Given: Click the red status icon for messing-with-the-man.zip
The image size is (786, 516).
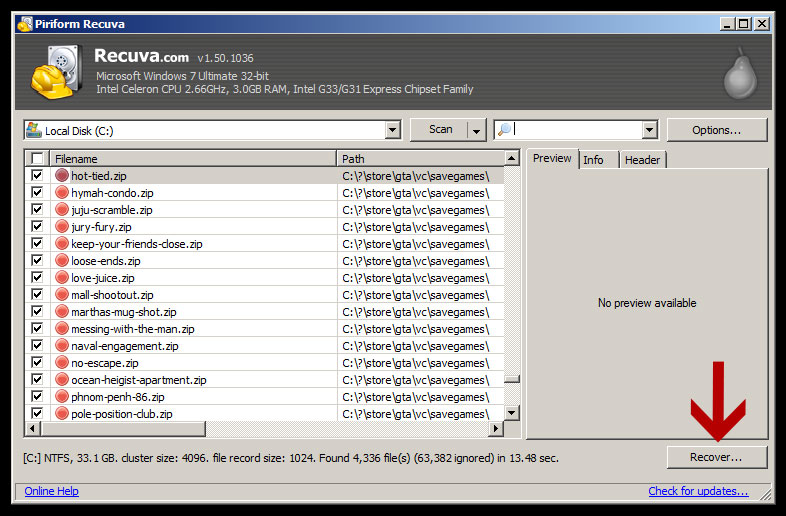Looking at the screenshot, I should pyautogui.click(x=62, y=328).
